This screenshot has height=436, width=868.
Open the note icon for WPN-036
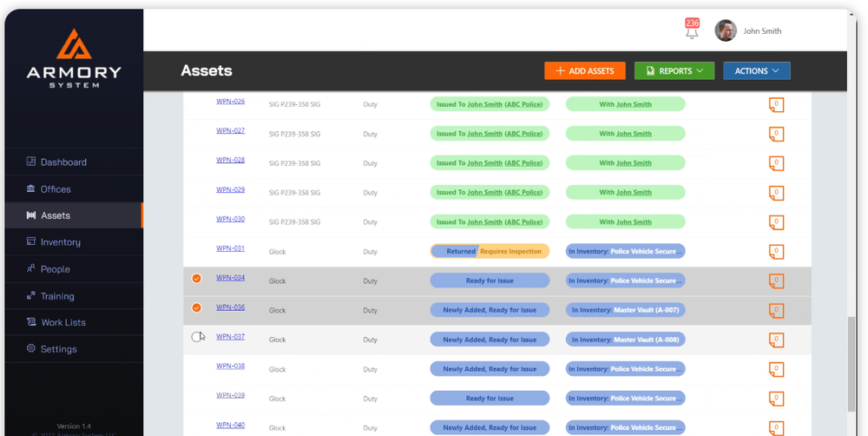776,310
